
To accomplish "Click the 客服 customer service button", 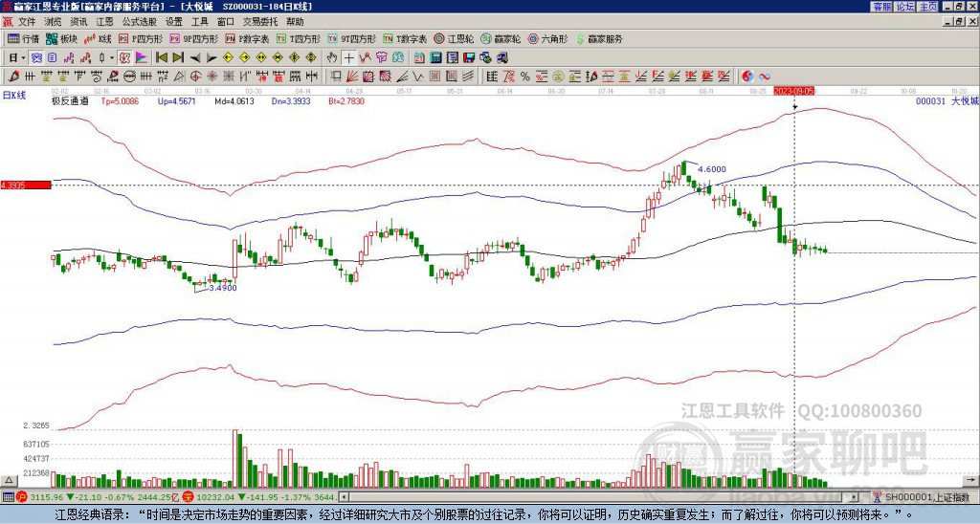I will click(881, 7).
